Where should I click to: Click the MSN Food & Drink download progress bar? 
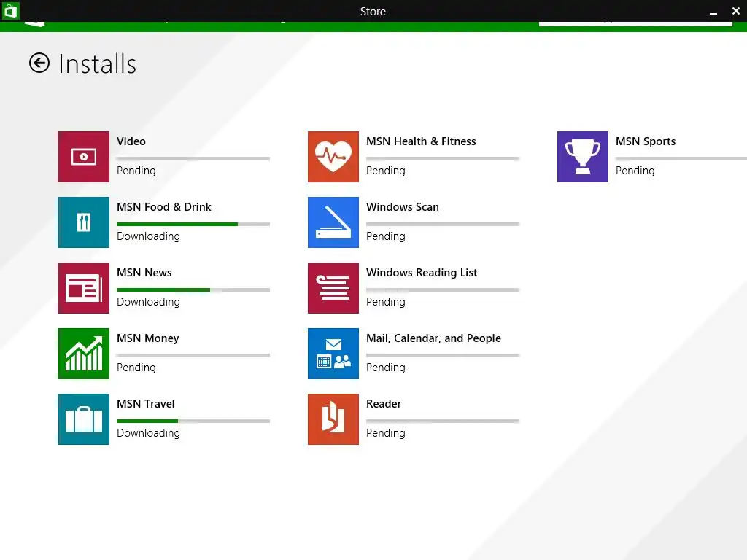[x=193, y=224]
